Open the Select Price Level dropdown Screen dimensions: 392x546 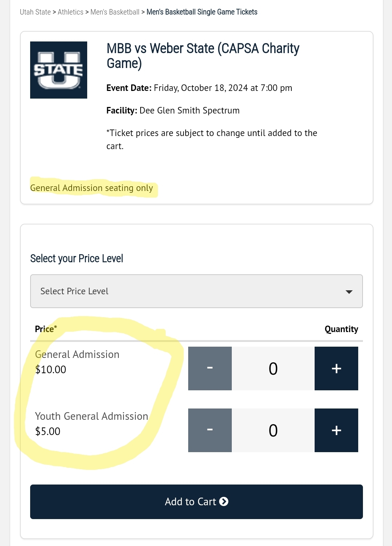[197, 291]
